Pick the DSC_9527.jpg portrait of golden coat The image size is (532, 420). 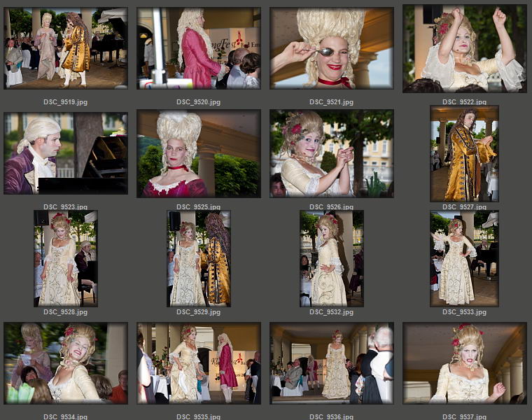click(465, 154)
